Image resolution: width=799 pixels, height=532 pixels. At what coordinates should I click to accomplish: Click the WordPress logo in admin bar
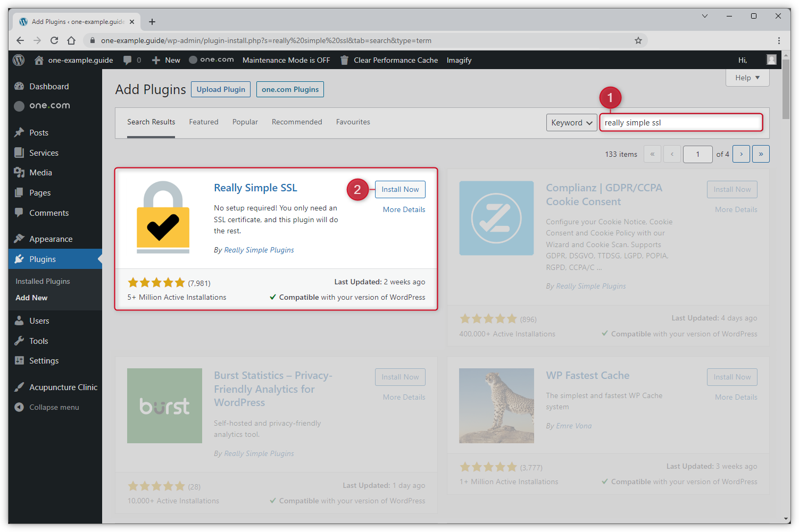19,60
